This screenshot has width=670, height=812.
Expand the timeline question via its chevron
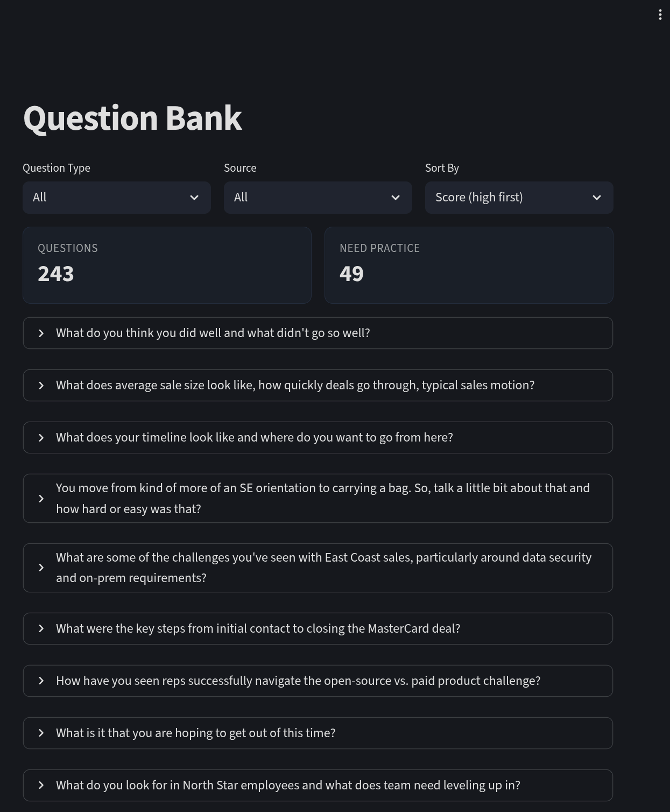[41, 437]
